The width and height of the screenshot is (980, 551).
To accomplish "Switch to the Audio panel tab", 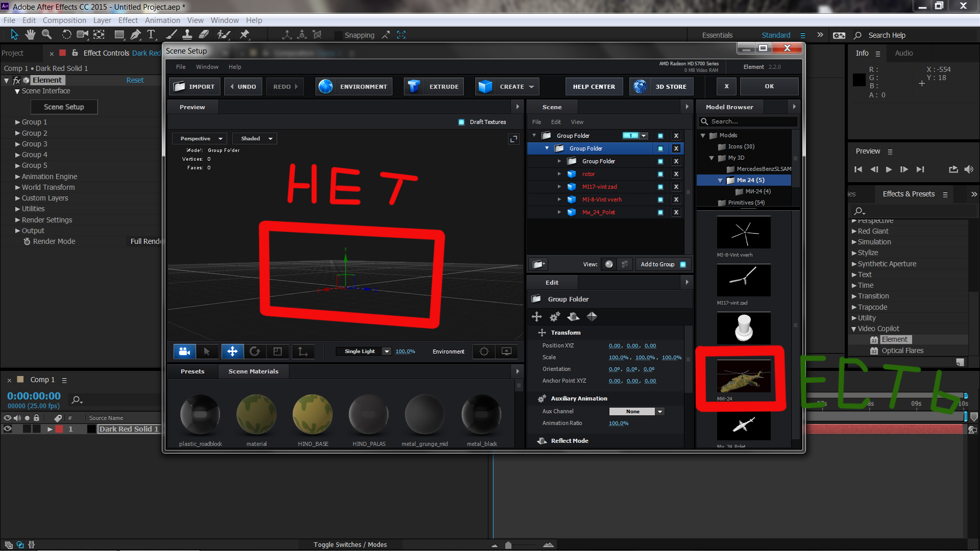I will coord(904,53).
